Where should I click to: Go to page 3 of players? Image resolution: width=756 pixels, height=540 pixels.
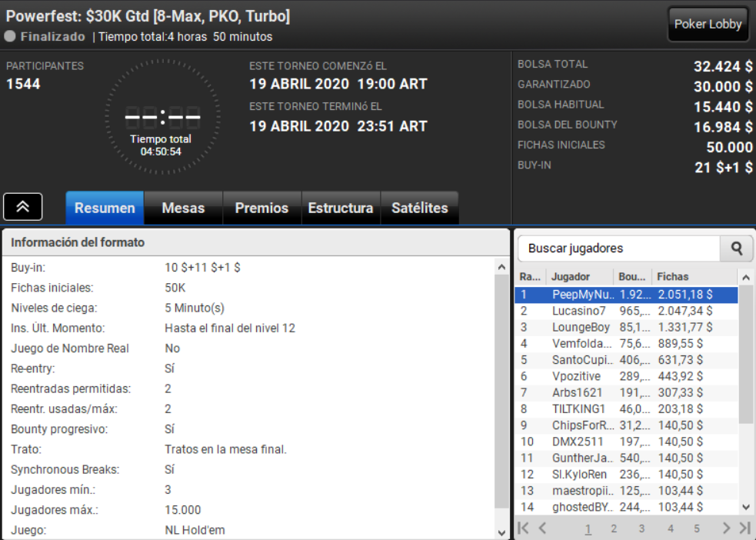pos(641,528)
